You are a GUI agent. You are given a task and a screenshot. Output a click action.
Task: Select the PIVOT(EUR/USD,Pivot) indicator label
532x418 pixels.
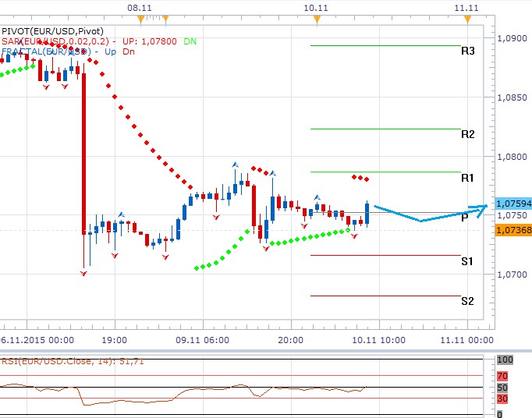[52, 31]
